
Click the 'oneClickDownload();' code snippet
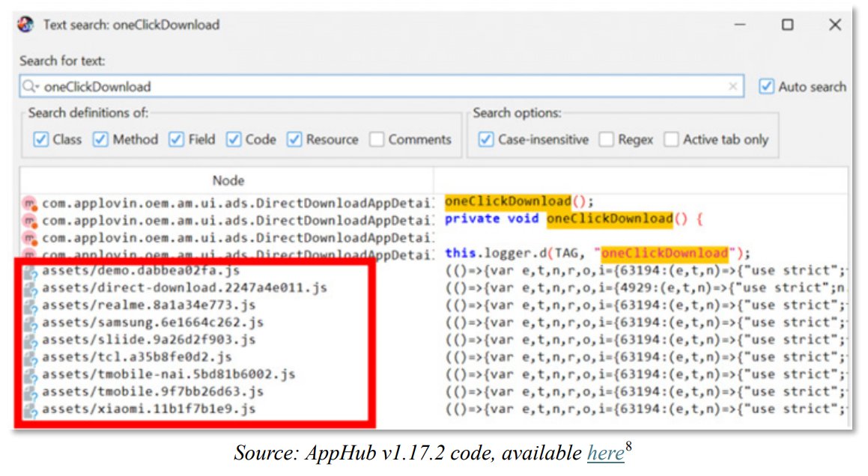pos(519,201)
